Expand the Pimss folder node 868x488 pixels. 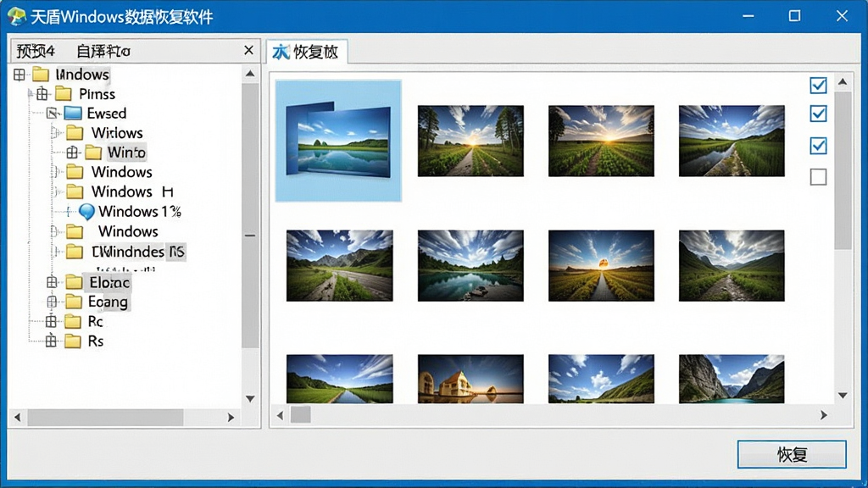tap(42, 93)
